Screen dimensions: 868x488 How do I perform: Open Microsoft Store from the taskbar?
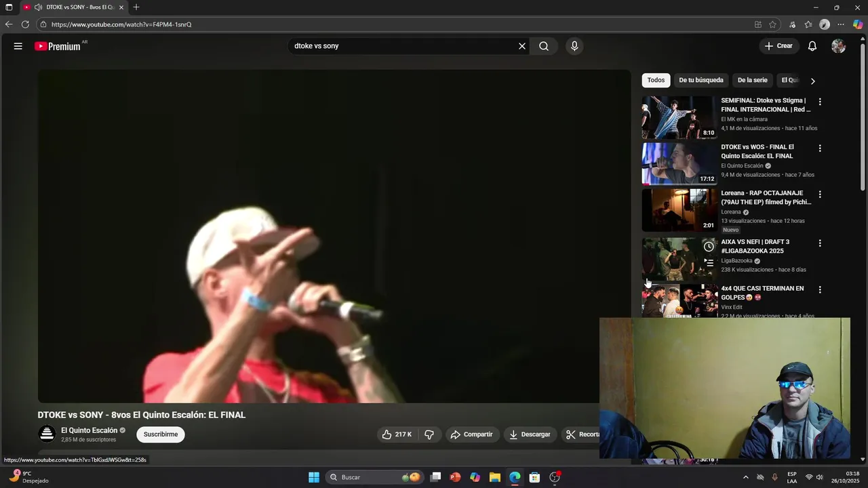(x=534, y=477)
